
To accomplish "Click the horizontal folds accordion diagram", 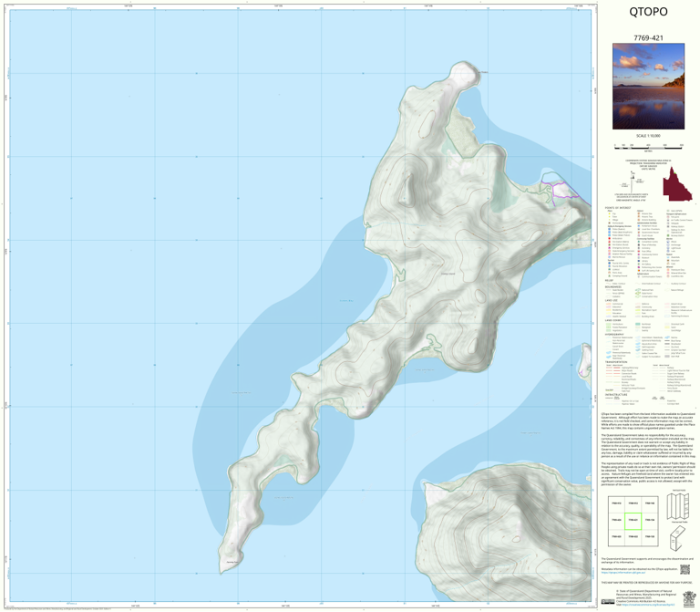I will point(678,506).
